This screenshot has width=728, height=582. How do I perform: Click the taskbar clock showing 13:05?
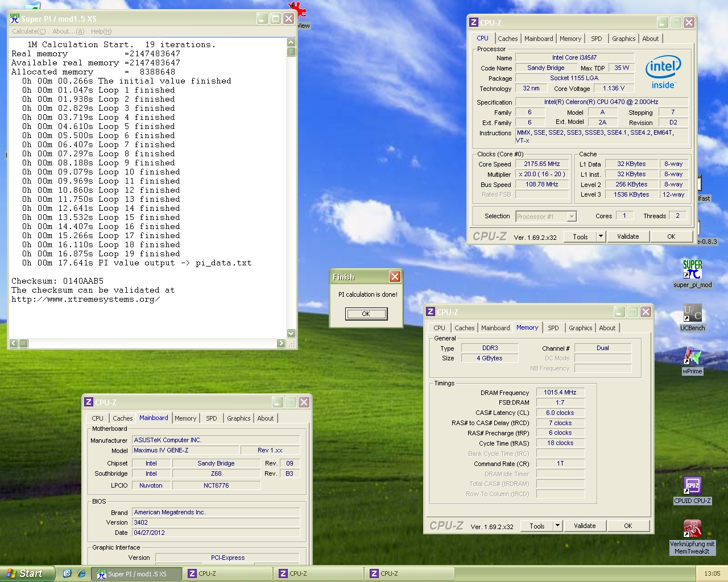[712, 573]
